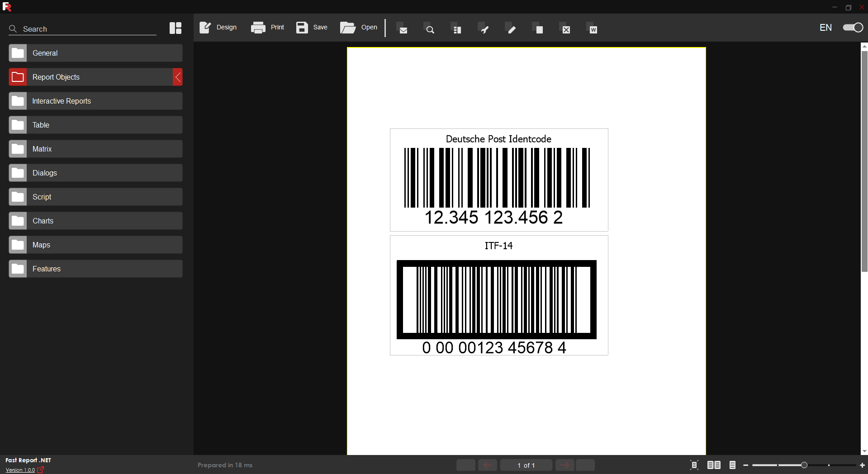Click the 'Deutsche Post Identcode' title text

(498, 139)
